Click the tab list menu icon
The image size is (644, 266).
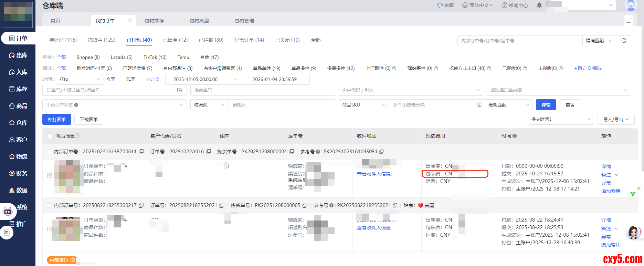pos(628,21)
